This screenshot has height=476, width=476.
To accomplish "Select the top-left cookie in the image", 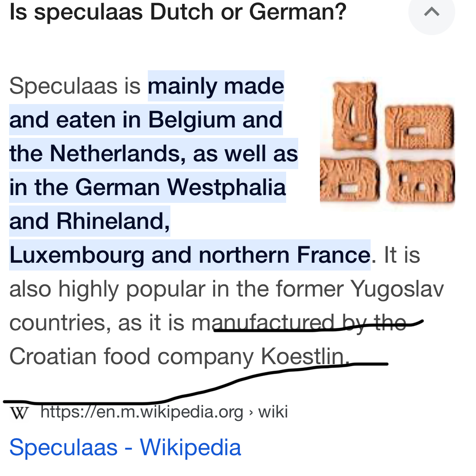I will pyautogui.click(x=354, y=116).
